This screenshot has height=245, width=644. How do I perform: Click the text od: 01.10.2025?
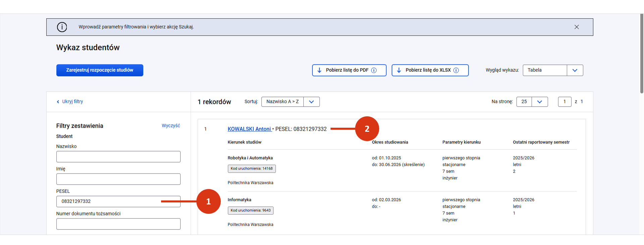pyautogui.click(x=386, y=158)
